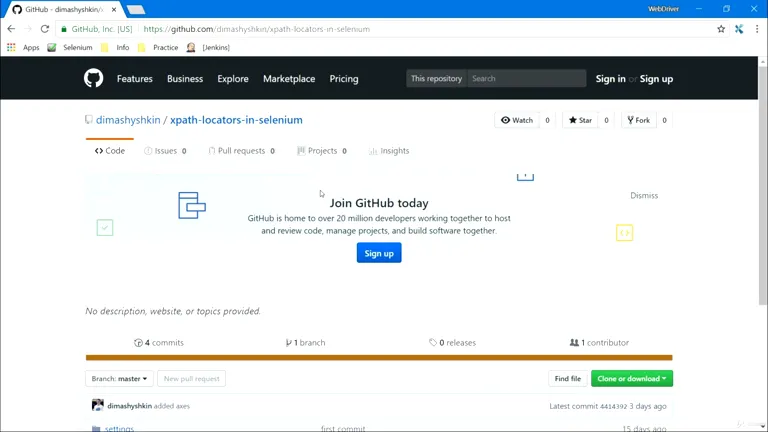Open the 'added axes' commit message

coord(172,406)
